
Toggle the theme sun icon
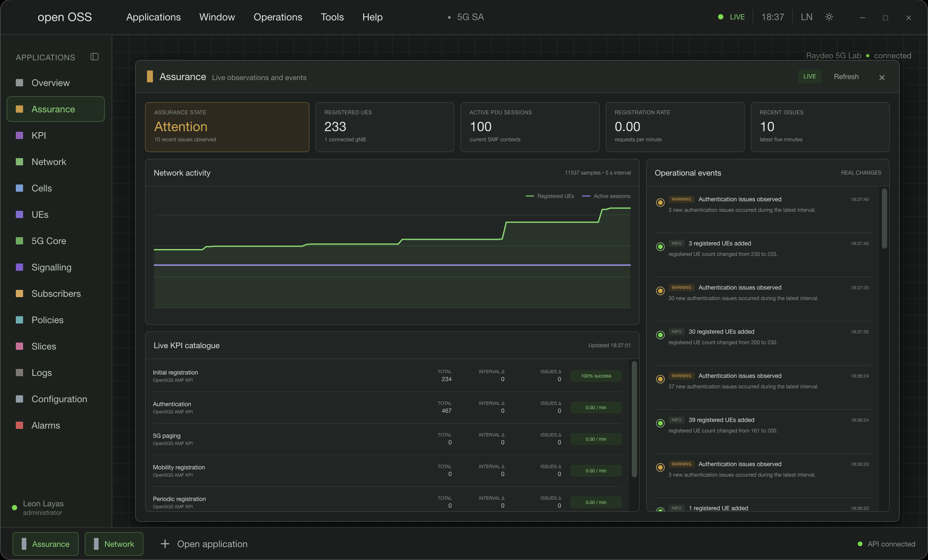click(x=829, y=17)
